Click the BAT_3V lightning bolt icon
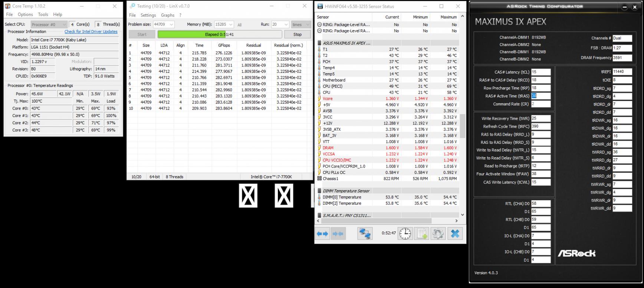This screenshot has width=644, height=288. tap(319, 135)
